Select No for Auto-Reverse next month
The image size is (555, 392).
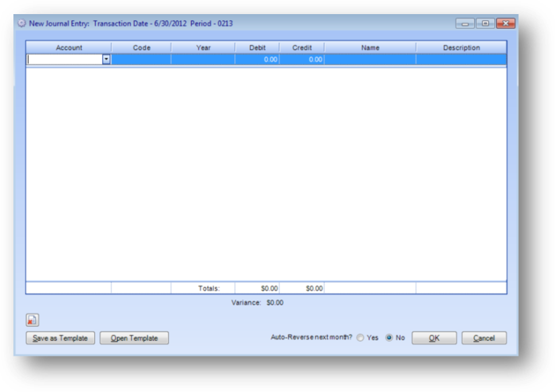pos(389,338)
